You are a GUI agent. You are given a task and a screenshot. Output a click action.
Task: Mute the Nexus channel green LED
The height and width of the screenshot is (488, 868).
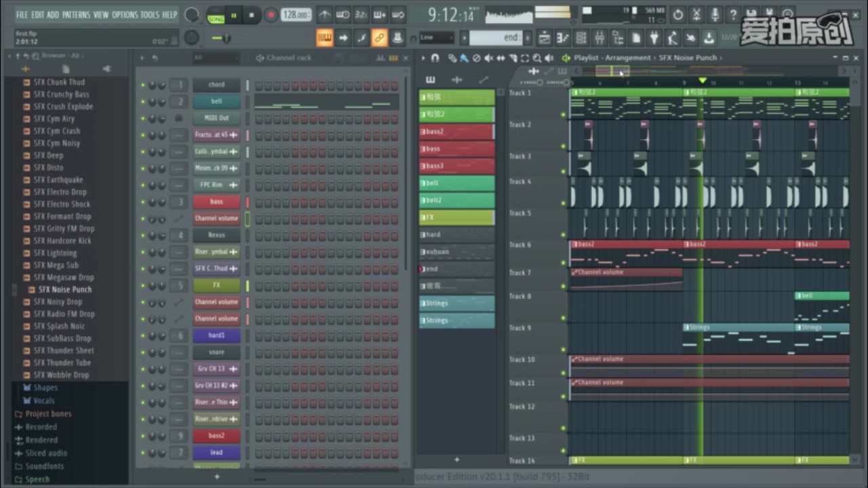point(142,236)
